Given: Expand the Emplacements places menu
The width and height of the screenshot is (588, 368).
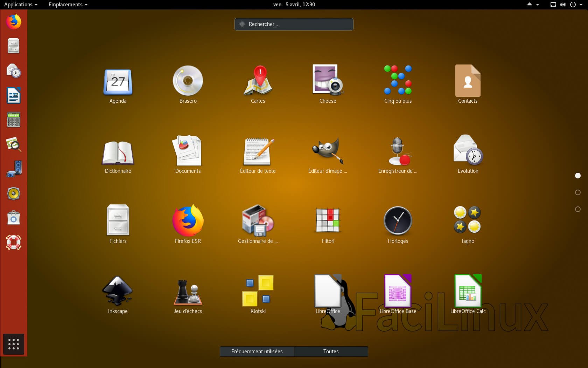Looking at the screenshot, I should click(x=68, y=5).
